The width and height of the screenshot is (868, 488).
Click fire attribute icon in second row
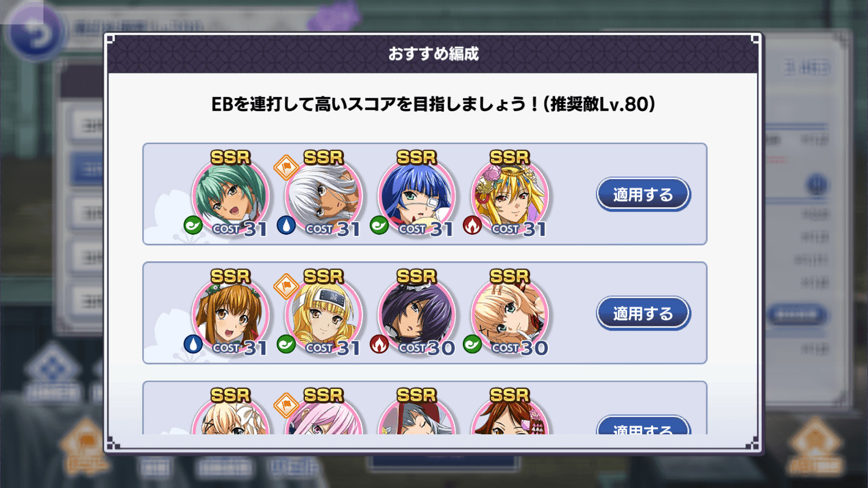(379, 344)
